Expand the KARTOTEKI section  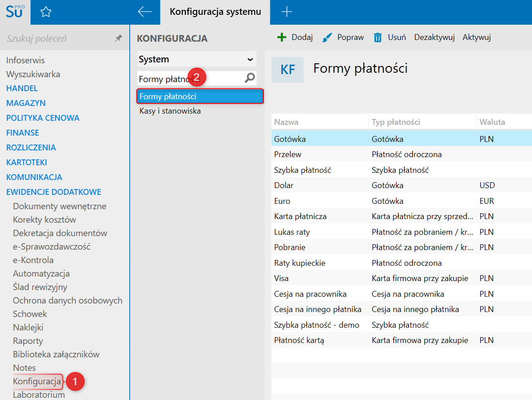coord(26,163)
